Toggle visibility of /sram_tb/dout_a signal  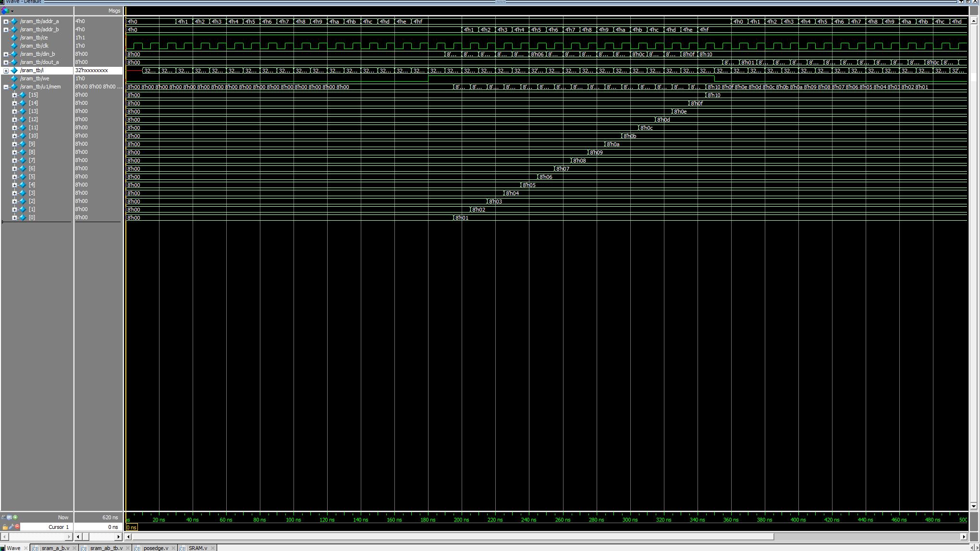click(x=6, y=62)
